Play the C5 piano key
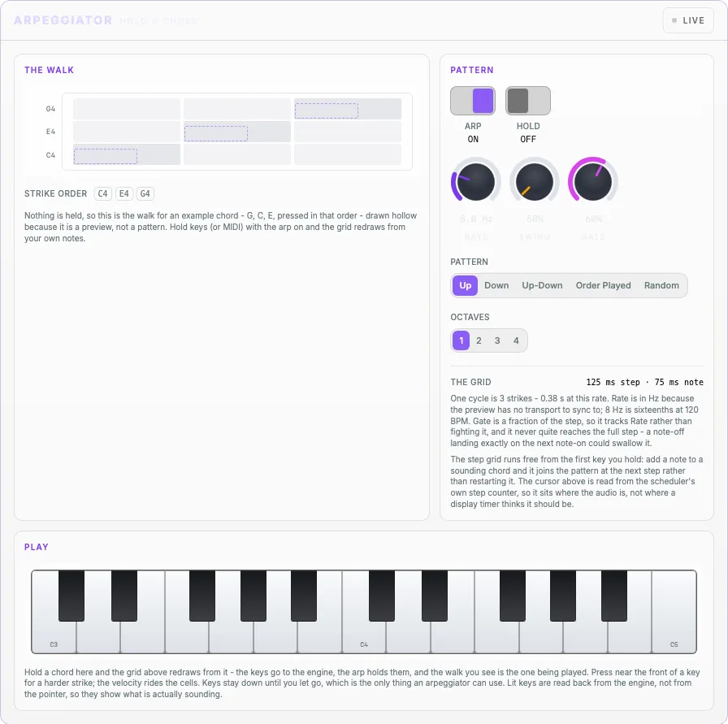This screenshot has height=724, width=728. pos(674,637)
